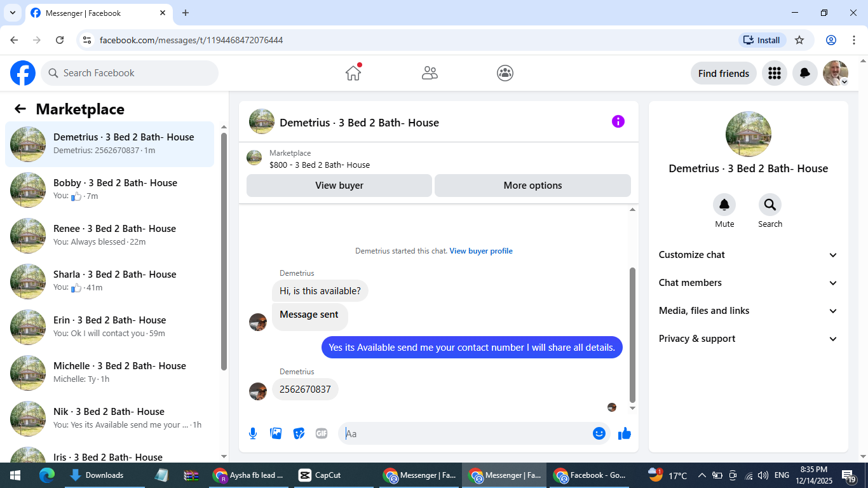Open a new browser tab

coord(186,13)
